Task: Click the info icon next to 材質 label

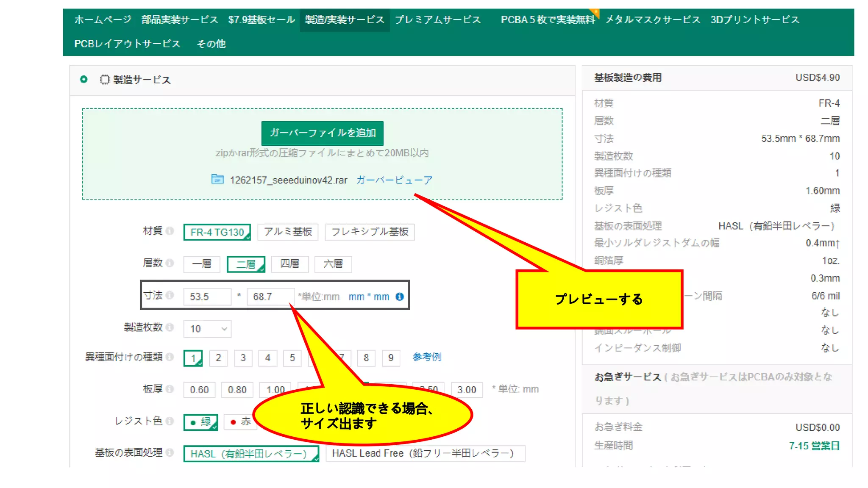Action: [x=170, y=231]
